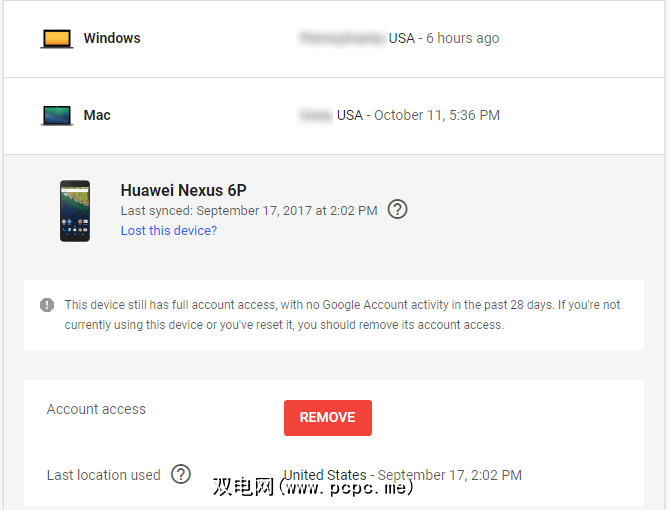Click the 'Last location used' label
670x510 pixels.
pos(103,475)
